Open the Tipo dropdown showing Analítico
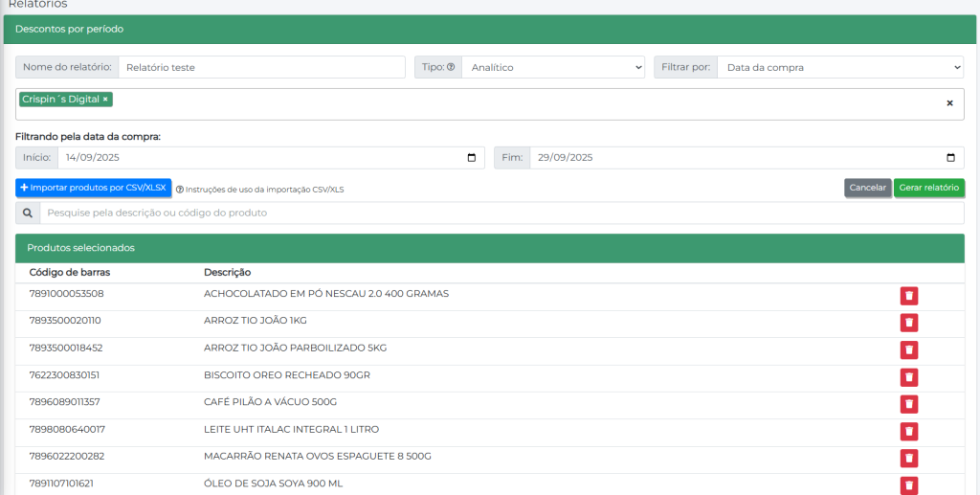This screenshot has width=980, height=495. tap(552, 68)
